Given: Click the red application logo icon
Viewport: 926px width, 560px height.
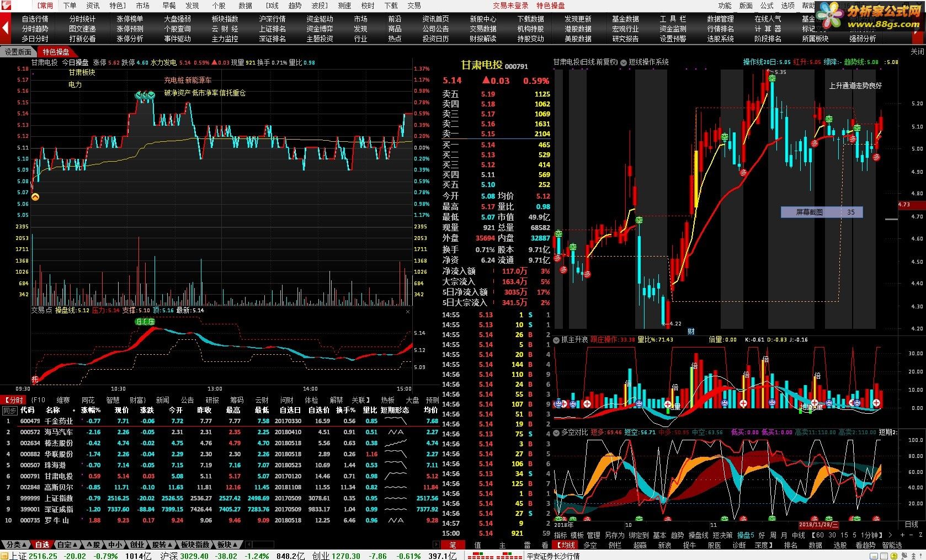Looking at the screenshot, I should coord(6,6).
